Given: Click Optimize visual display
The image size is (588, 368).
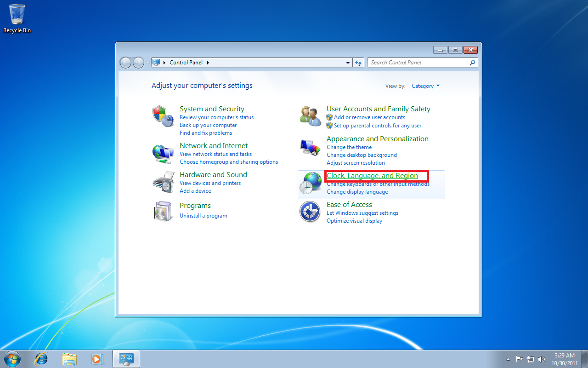Looking at the screenshot, I should (354, 221).
